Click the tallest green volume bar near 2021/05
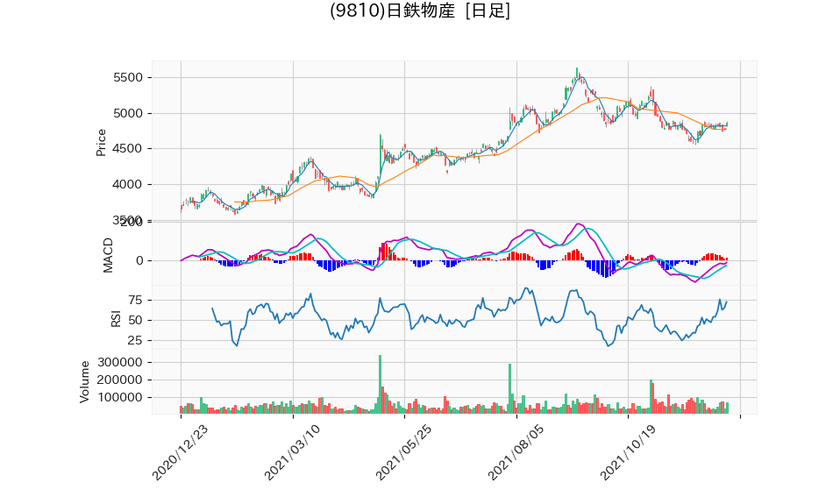This screenshot has width=840, height=504. tap(380, 384)
